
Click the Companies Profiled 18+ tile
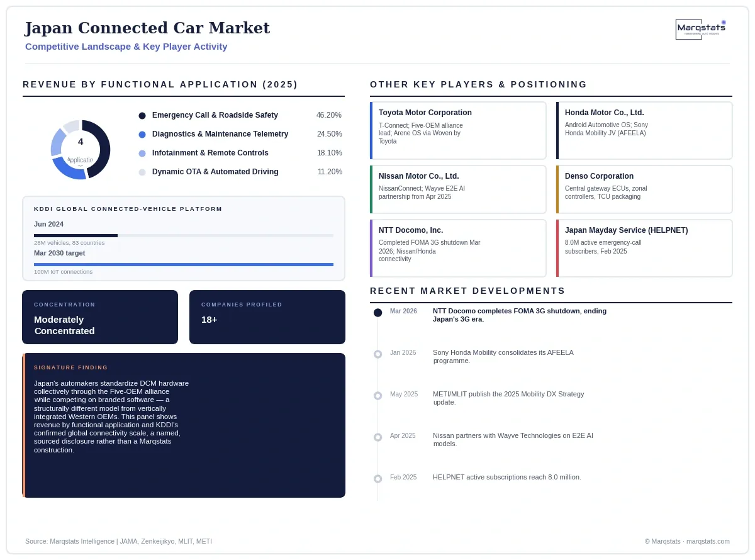tap(267, 317)
